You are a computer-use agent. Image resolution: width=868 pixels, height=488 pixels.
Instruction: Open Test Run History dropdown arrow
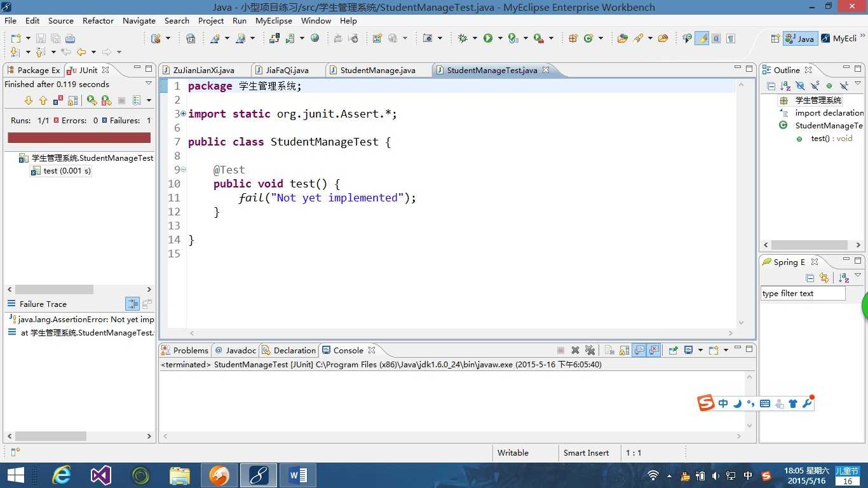pyautogui.click(x=149, y=100)
